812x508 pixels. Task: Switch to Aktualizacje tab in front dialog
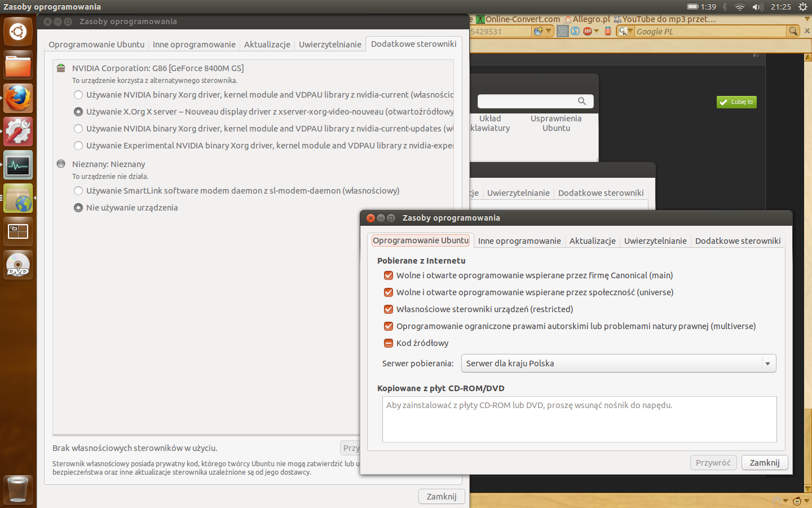(593, 241)
